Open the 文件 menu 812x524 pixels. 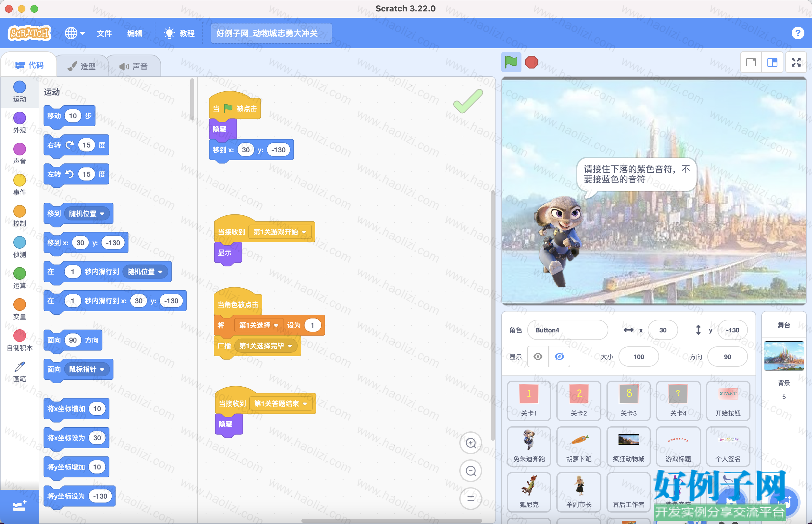(104, 33)
